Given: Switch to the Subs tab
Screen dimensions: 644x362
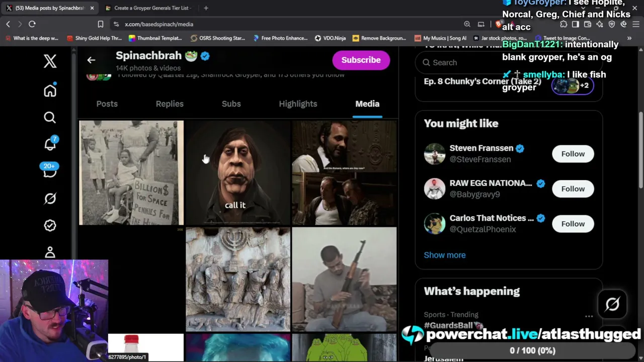Looking at the screenshot, I should click(x=231, y=104).
